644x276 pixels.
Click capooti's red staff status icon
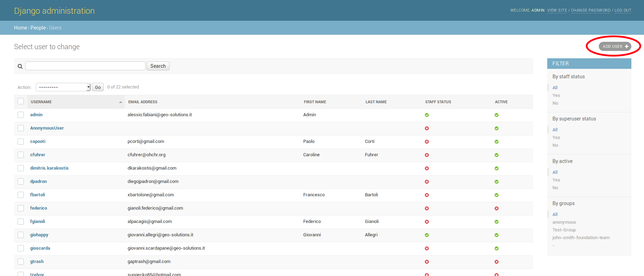tap(427, 142)
